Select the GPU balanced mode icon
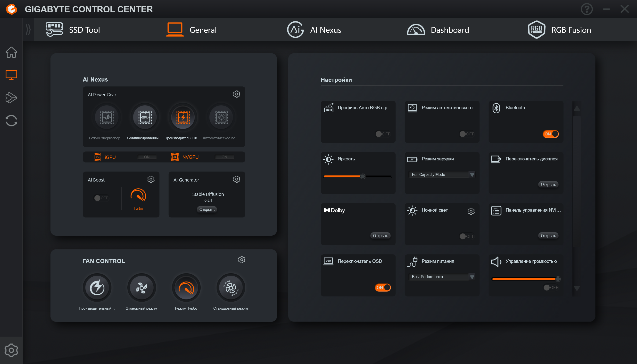 (145, 117)
